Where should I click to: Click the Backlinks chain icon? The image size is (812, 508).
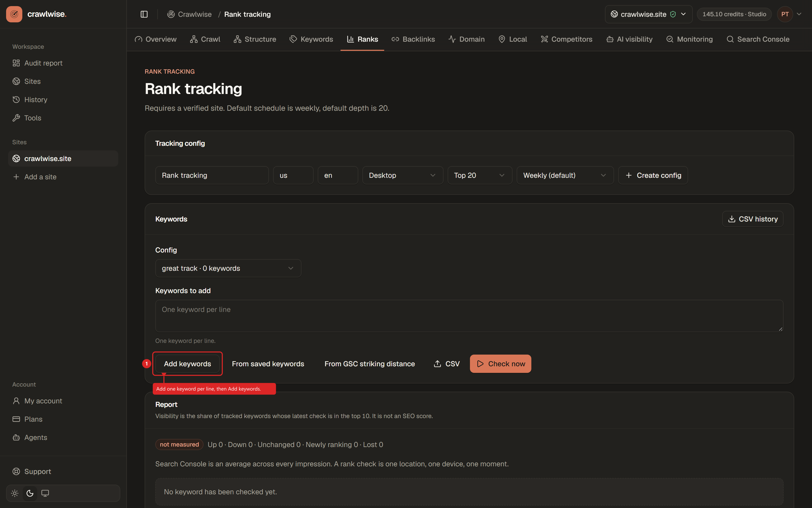pos(395,39)
